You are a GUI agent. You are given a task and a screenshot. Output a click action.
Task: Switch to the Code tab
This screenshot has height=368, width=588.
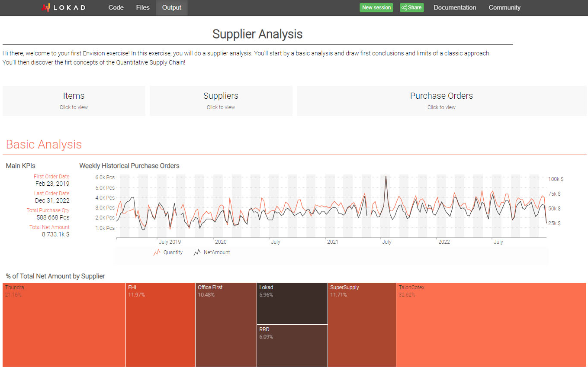pyautogui.click(x=116, y=7)
